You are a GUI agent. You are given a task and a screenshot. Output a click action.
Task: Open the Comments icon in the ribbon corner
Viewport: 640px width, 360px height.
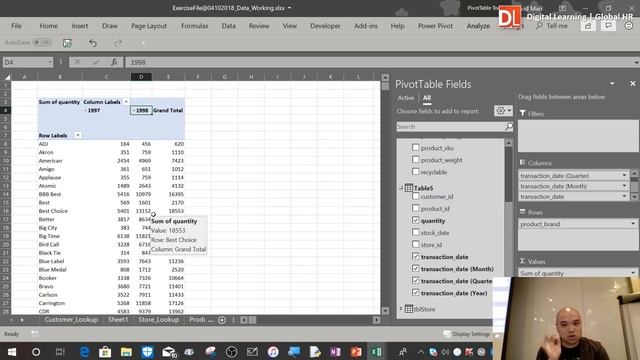608,26
